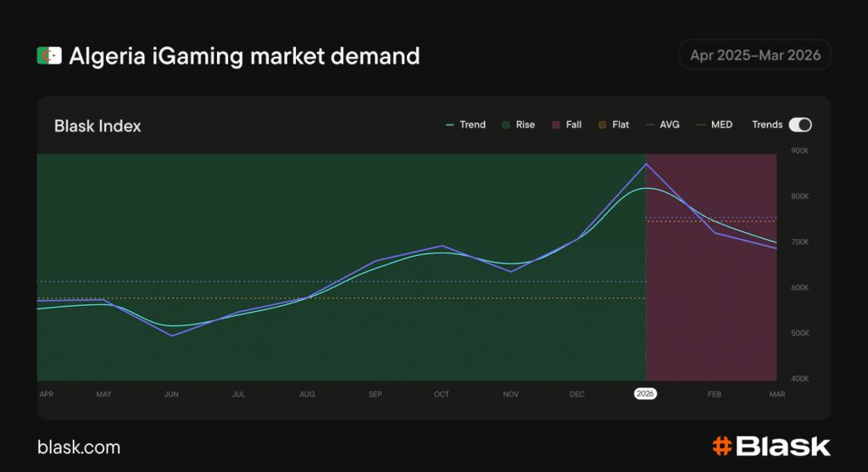The image size is (868, 472).
Task: Select the OCT label on the x-axis
Action: click(x=442, y=395)
